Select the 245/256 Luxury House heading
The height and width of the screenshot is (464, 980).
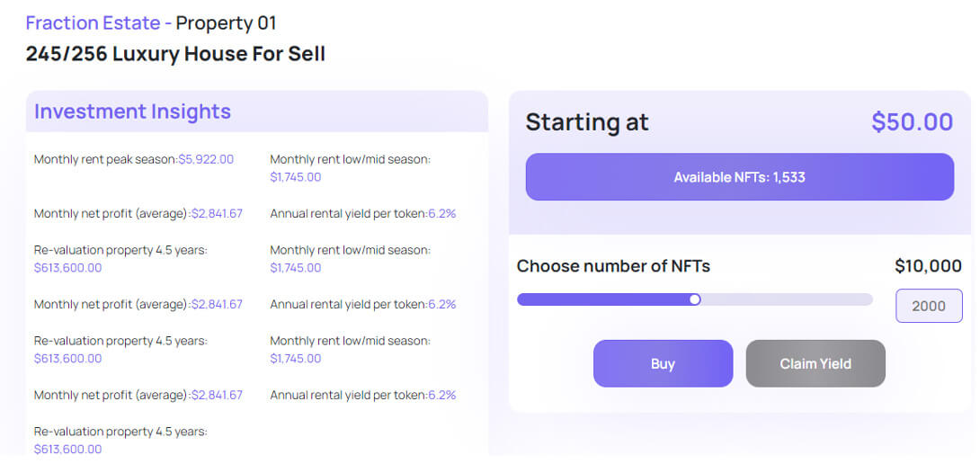[x=175, y=54]
